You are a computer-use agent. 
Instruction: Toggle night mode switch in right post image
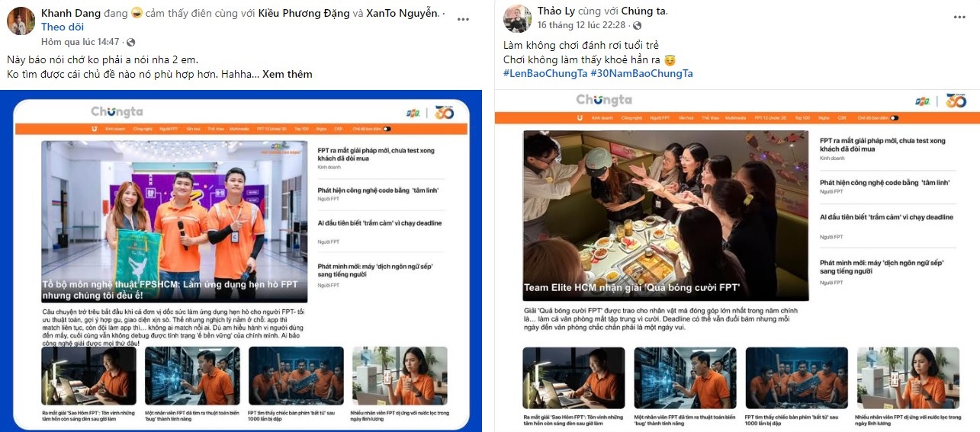point(894,118)
